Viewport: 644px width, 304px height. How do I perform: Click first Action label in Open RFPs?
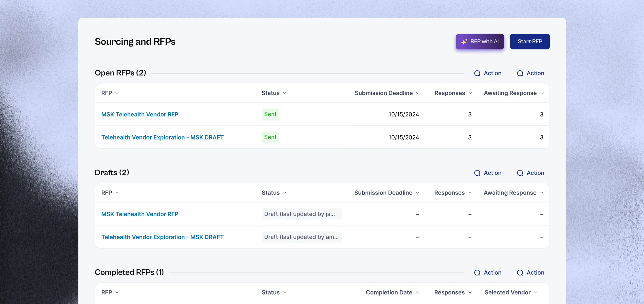pyautogui.click(x=492, y=73)
